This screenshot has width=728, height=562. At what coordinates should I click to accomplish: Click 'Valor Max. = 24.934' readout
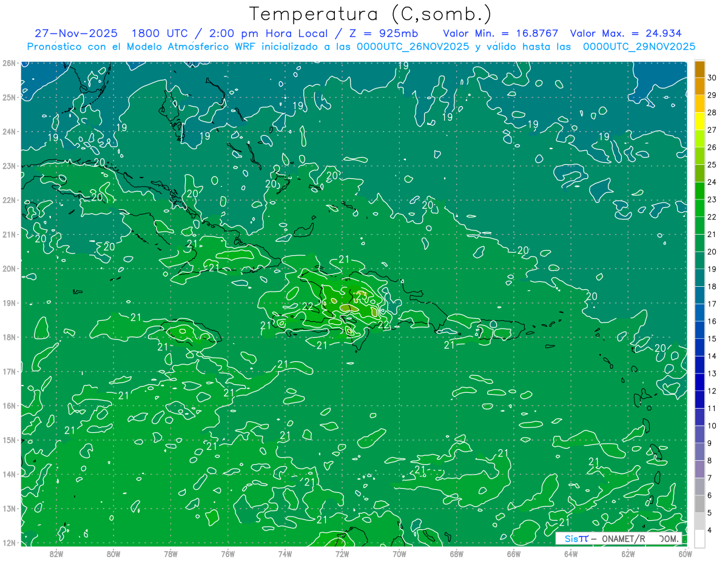point(625,33)
